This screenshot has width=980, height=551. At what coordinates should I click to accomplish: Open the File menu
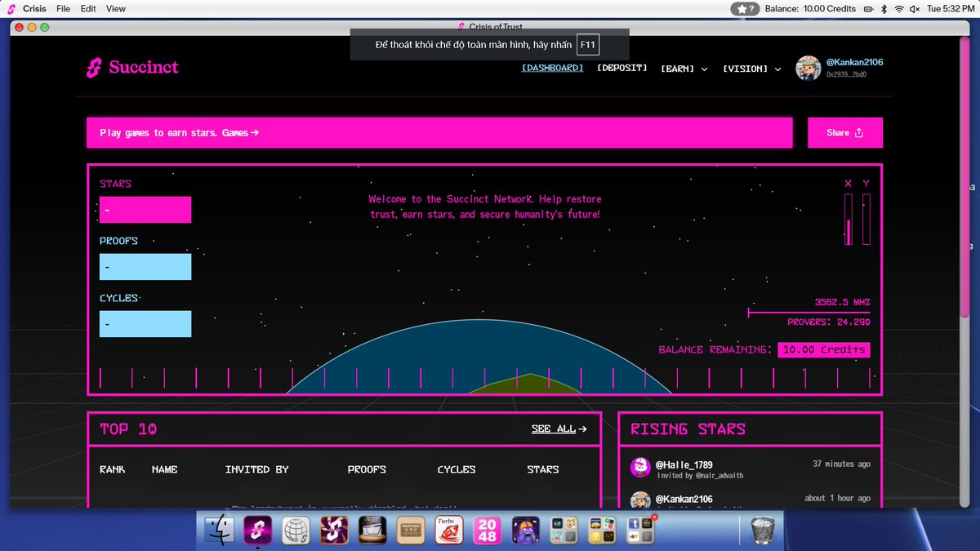63,8
